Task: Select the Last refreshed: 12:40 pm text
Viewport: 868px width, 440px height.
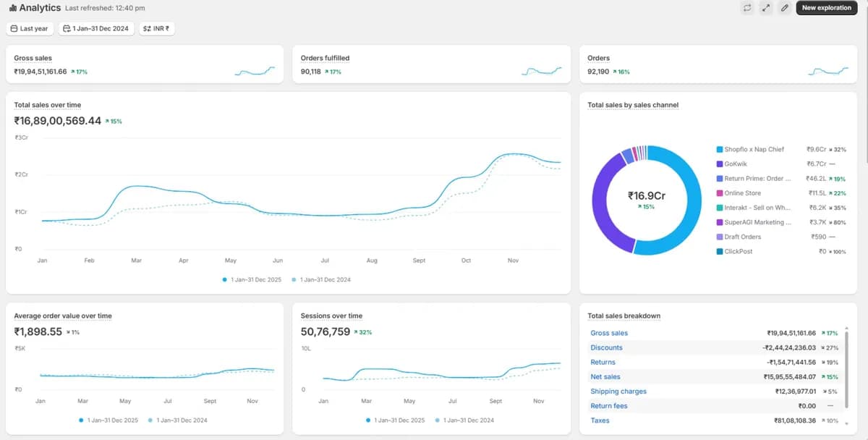Action: coord(105,8)
